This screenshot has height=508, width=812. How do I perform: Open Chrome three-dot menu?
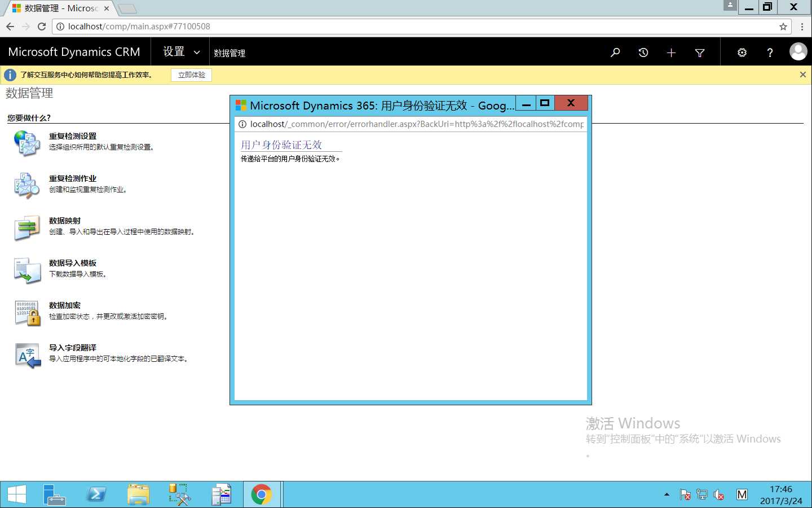click(802, 27)
